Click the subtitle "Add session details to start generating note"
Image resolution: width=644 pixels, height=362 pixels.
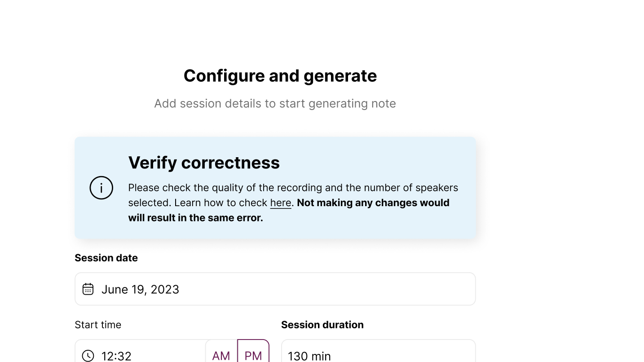coord(275,103)
